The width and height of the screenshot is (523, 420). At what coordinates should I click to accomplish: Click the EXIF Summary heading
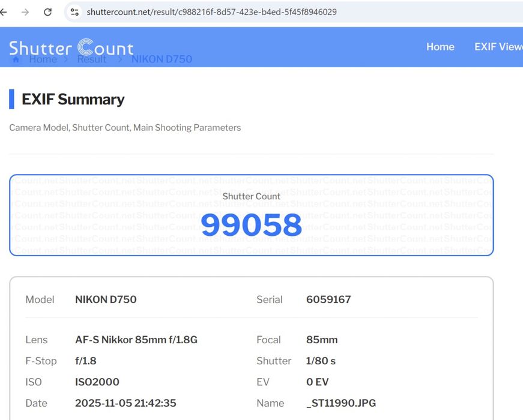tap(73, 100)
